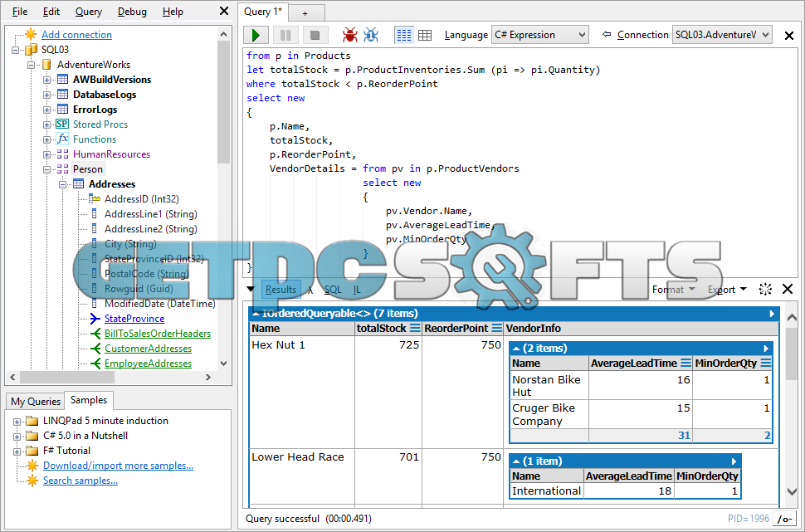
Task: Open the CustomerAddresses link
Action: [148, 349]
